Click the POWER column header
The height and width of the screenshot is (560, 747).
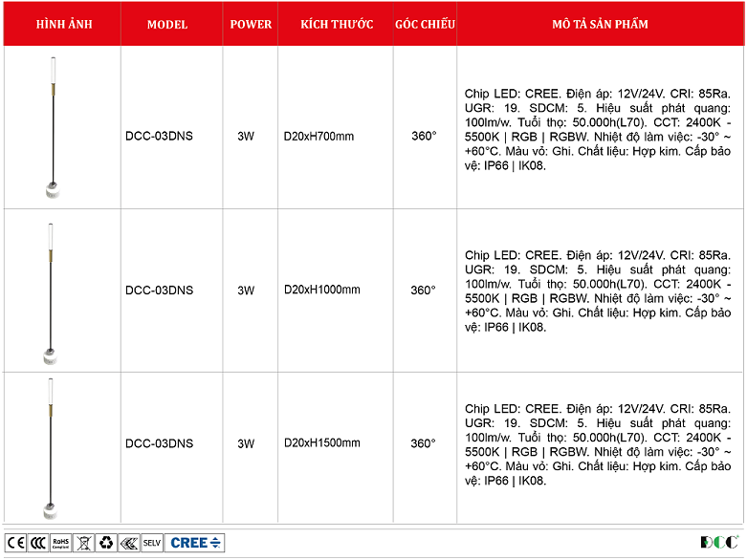point(251,25)
